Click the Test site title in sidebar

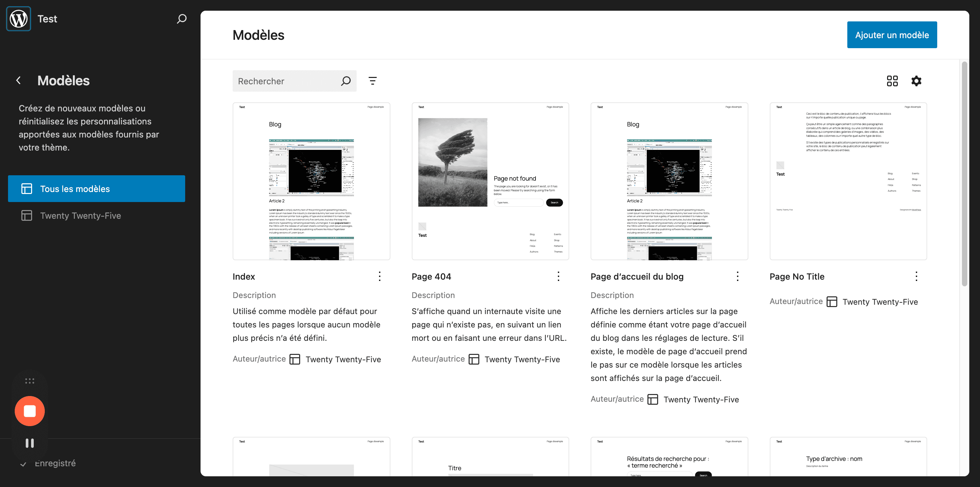click(47, 19)
